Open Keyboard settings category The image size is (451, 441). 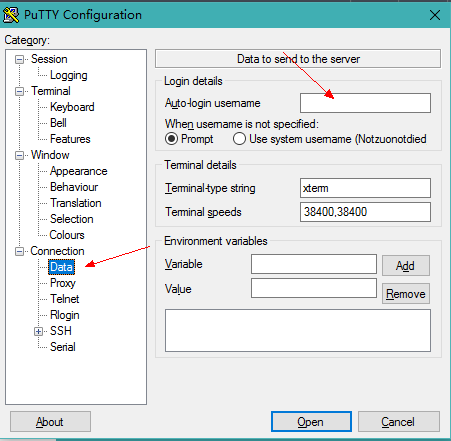(72, 107)
